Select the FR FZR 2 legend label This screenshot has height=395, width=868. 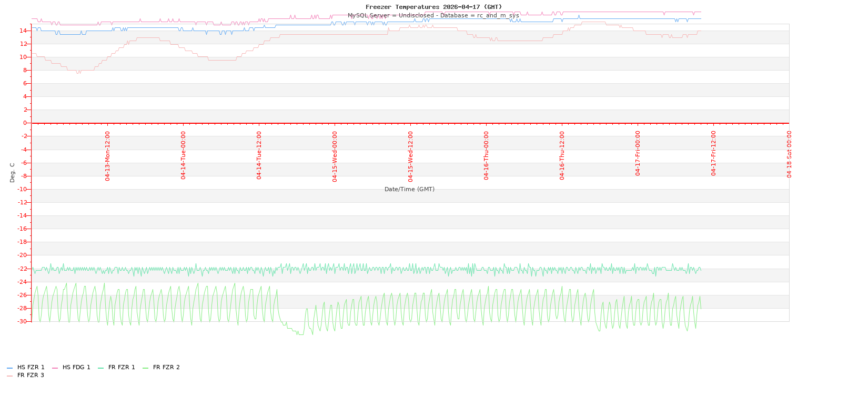(166, 368)
